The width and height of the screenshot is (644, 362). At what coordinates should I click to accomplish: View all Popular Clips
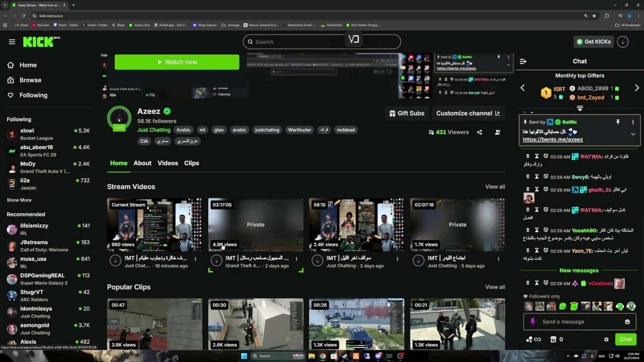(495, 287)
